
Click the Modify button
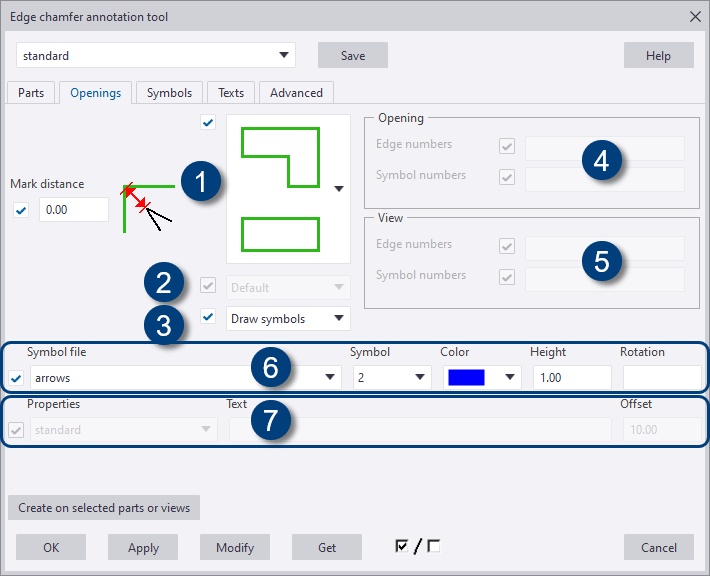click(235, 547)
